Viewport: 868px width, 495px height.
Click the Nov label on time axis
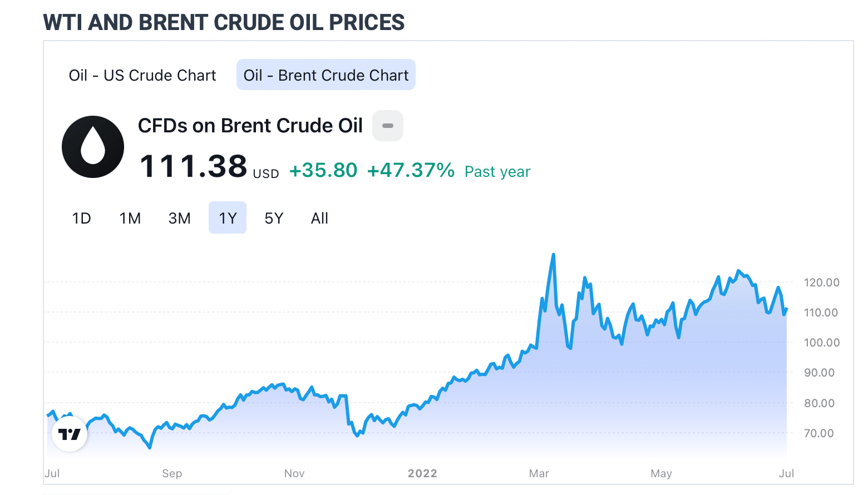click(294, 473)
